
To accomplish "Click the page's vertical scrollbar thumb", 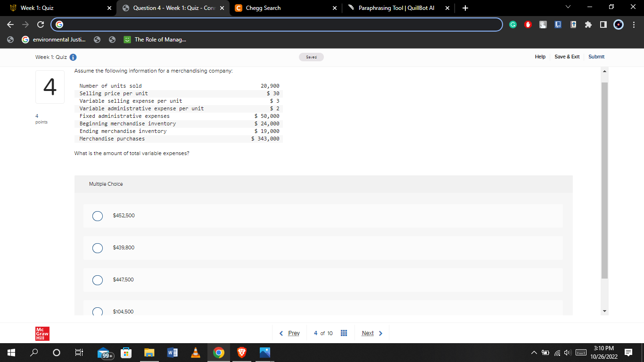I will click(605, 180).
